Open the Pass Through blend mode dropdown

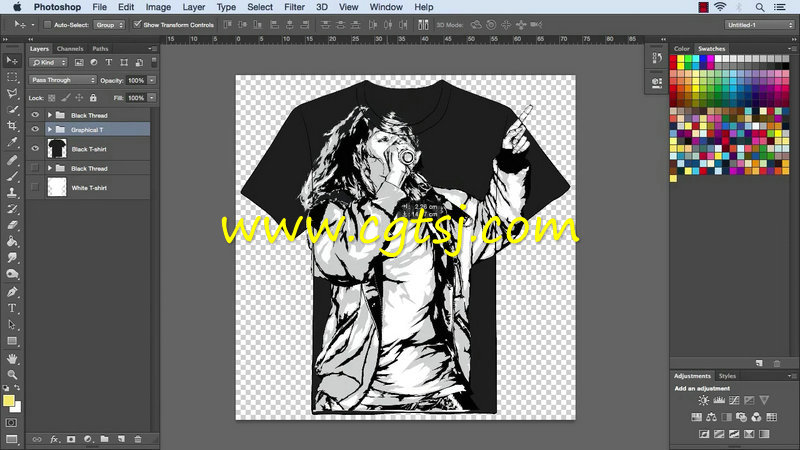62,80
